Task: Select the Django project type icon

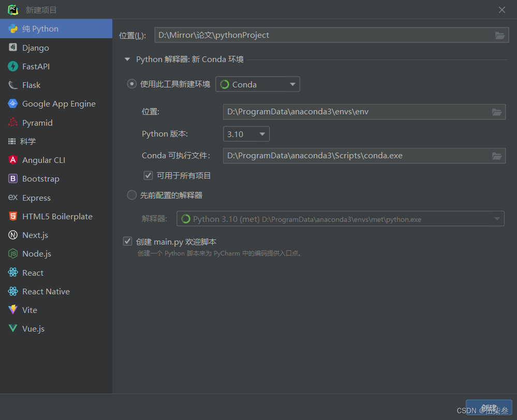Action: [12, 48]
